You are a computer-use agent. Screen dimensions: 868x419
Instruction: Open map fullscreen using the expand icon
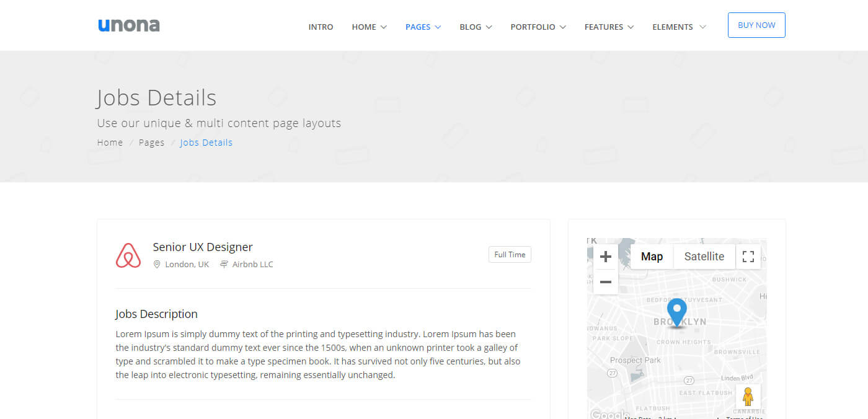748,256
